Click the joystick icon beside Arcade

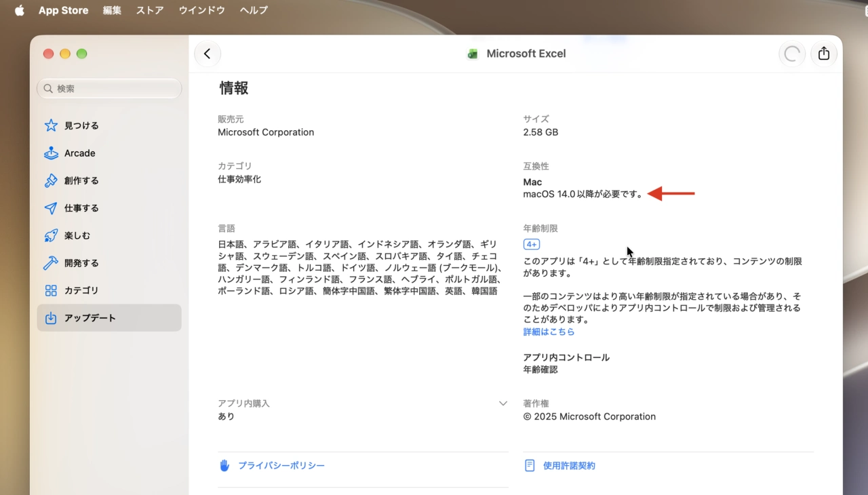51,153
